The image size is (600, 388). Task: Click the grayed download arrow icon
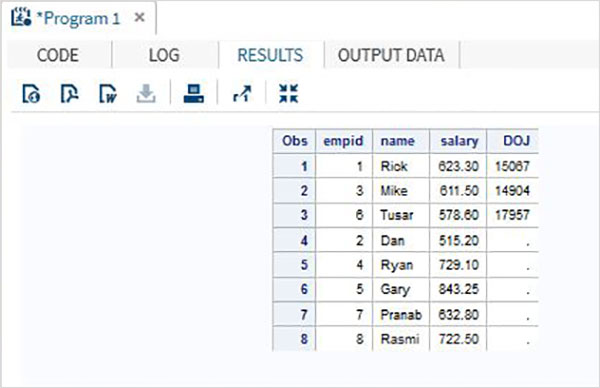pos(146,94)
